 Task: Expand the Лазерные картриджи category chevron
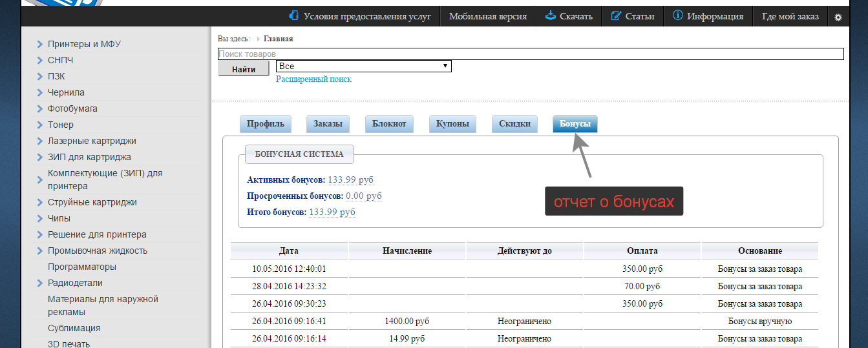[40, 141]
